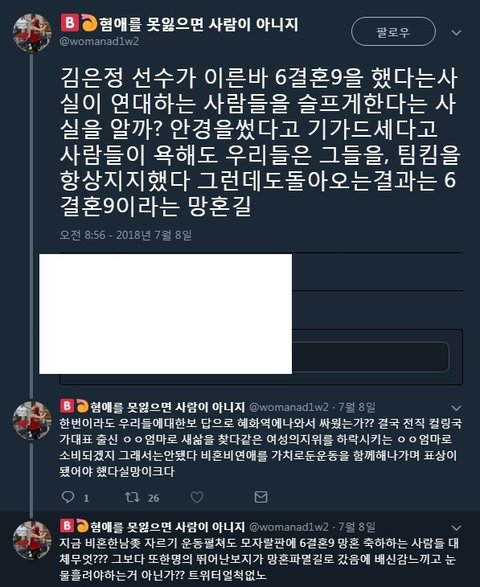
Task: Click the envelope direct message icon
Action: pyautogui.click(x=261, y=497)
